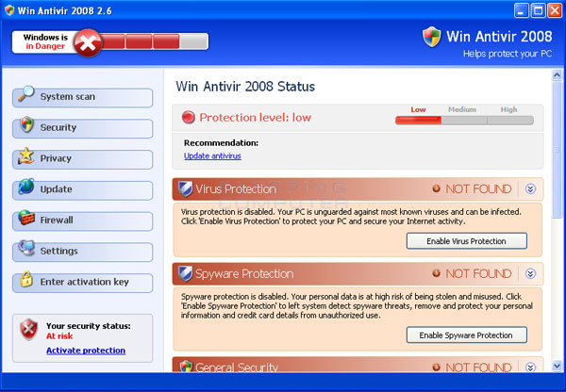The width and height of the screenshot is (566, 392).
Task: Go to the Privacy section
Action: pyautogui.click(x=83, y=159)
